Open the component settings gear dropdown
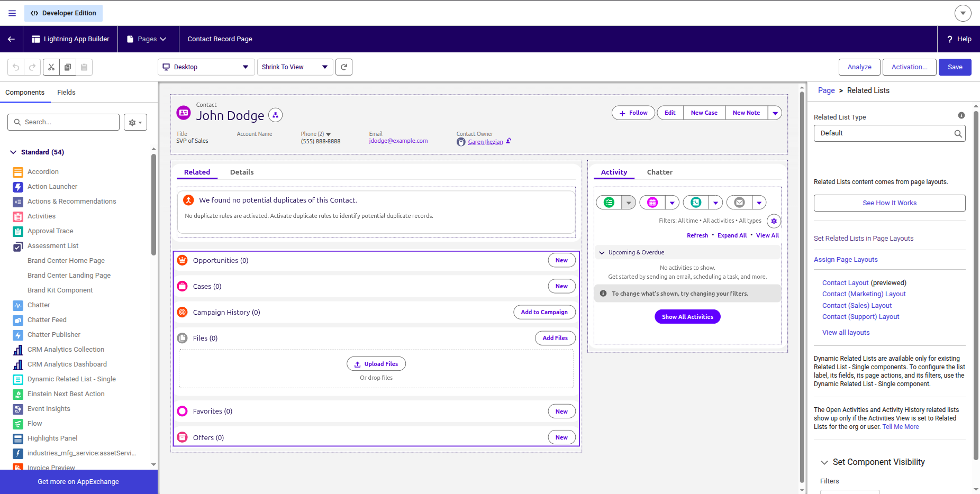Screen dimensions: 980x494 coord(135,122)
